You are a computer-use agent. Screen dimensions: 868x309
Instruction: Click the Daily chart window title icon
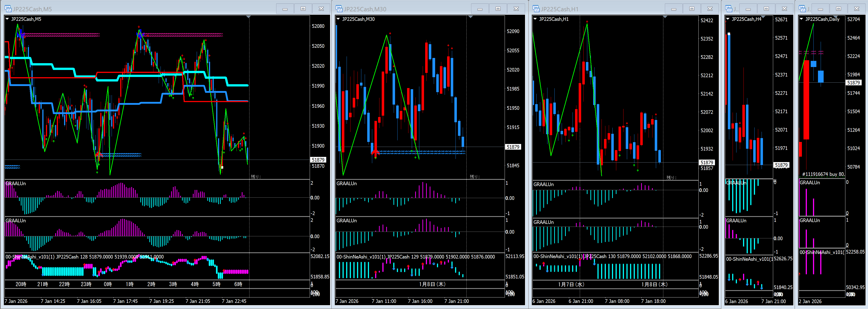802,9
